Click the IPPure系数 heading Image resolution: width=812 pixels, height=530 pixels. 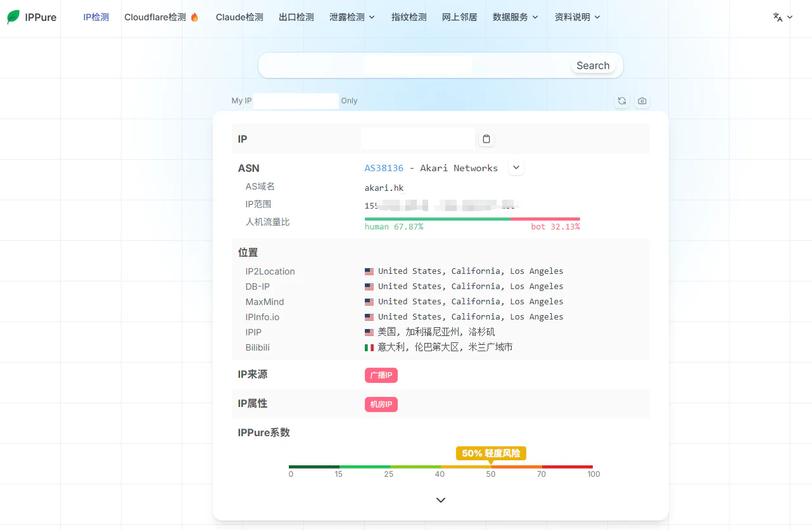[264, 432]
